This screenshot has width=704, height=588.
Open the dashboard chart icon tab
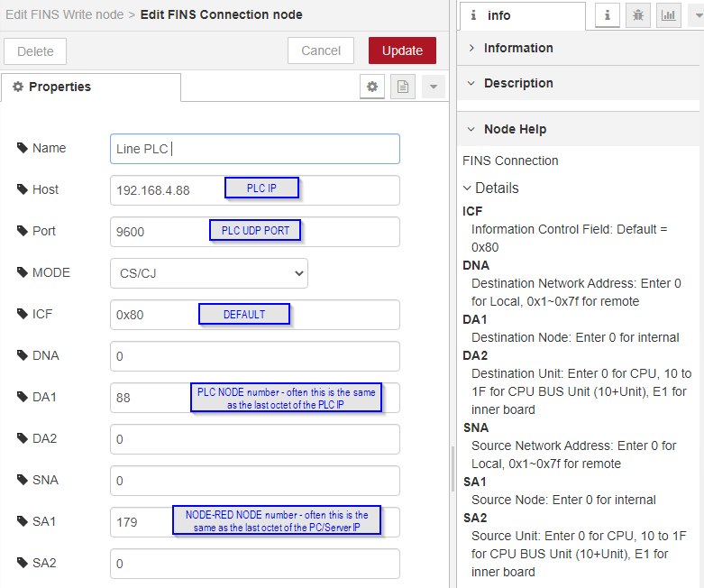668,15
